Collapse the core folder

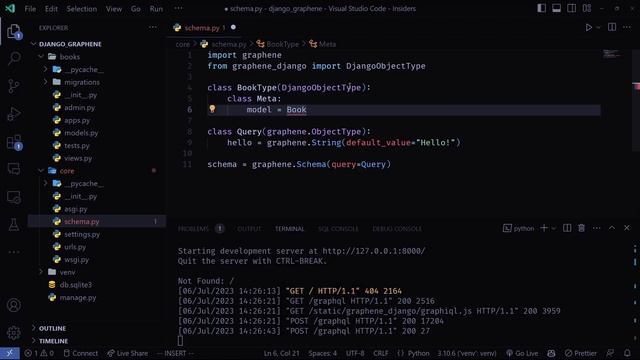[x=41, y=171]
